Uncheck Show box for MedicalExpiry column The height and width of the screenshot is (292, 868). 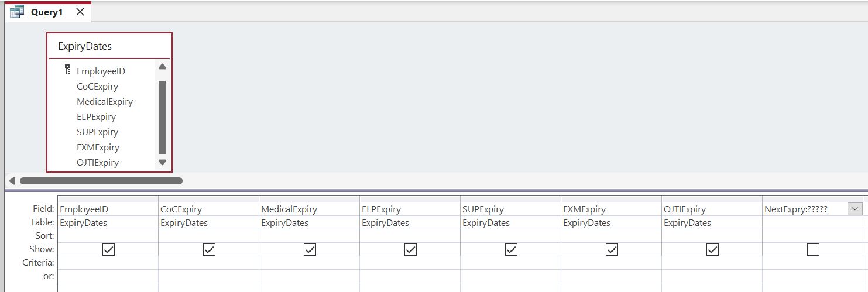click(310, 250)
